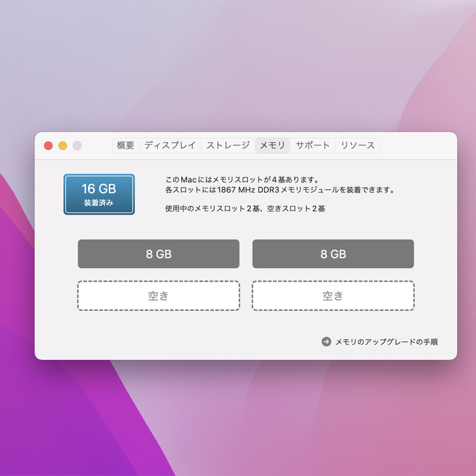Viewport: 476px width, 476px height.
Task: Click the slot usage summary text line
Action: click(245, 209)
